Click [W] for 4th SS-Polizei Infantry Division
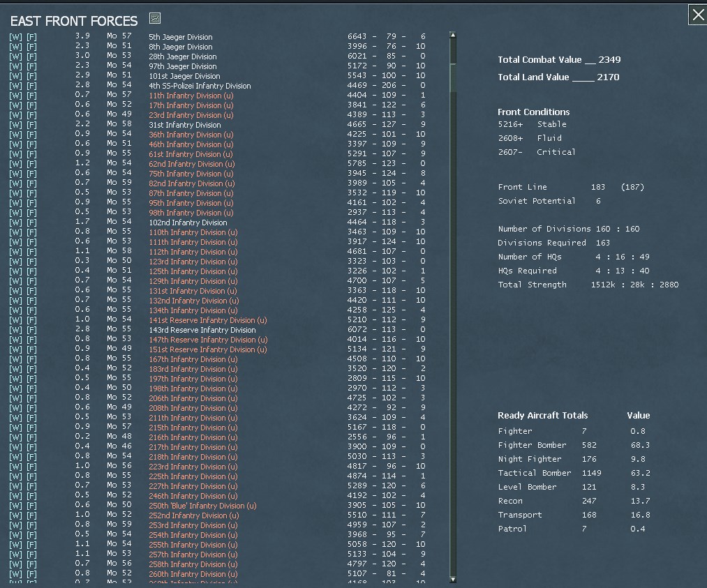The height and width of the screenshot is (588, 707). 16,86
